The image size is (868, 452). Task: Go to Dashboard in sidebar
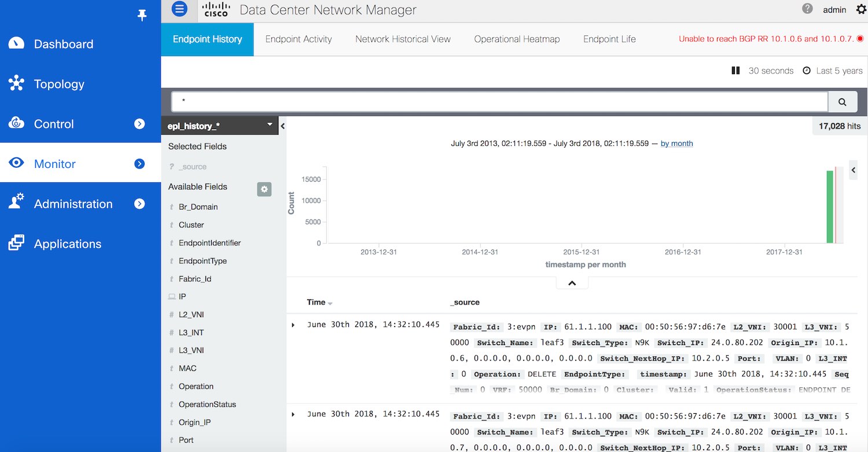[64, 44]
